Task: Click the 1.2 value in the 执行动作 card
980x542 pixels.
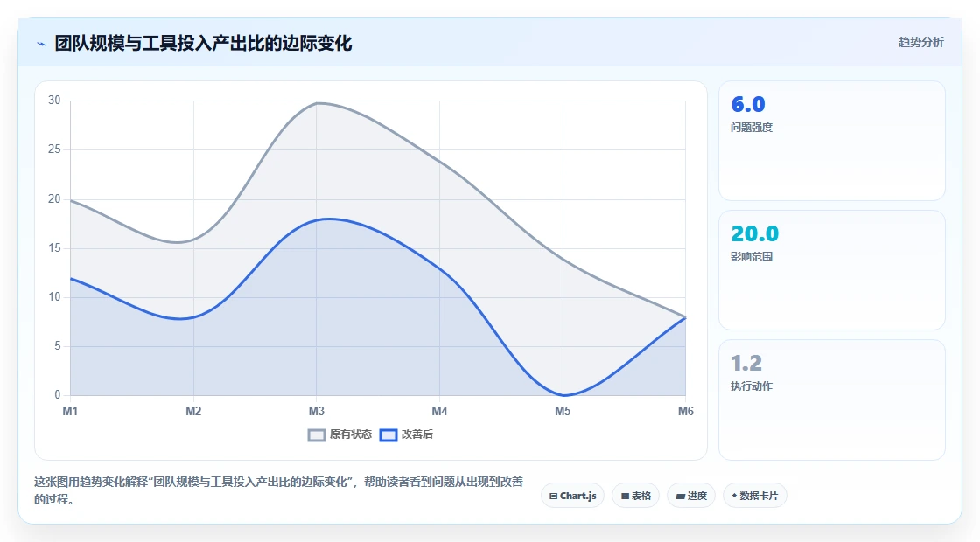Action: [x=746, y=363]
